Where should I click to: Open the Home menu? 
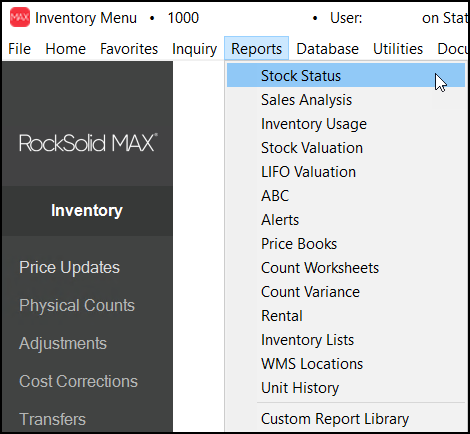pyautogui.click(x=66, y=49)
